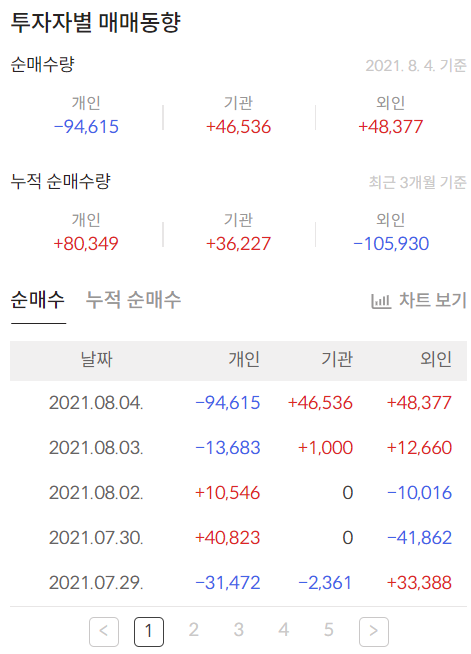The width and height of the screenshot is (471, 654).
Task: Select the 순매수 tab
Action: pyautogui.click(x=38, y=300)
